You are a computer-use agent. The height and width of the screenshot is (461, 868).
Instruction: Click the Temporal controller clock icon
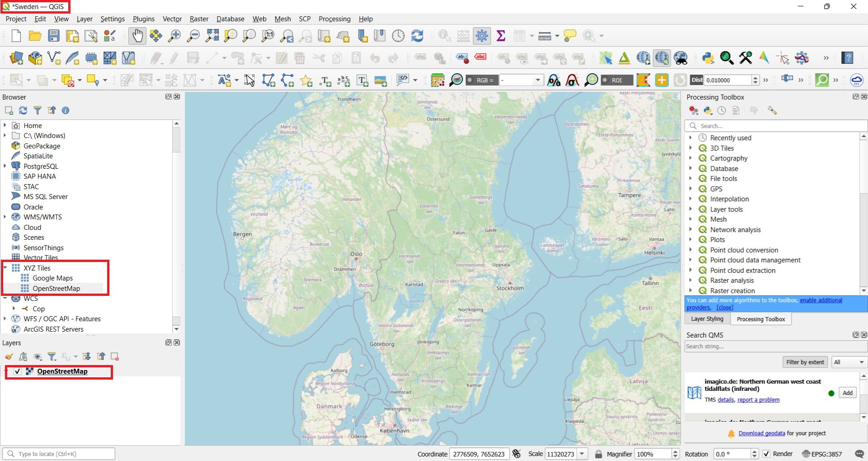click(398, 36)
